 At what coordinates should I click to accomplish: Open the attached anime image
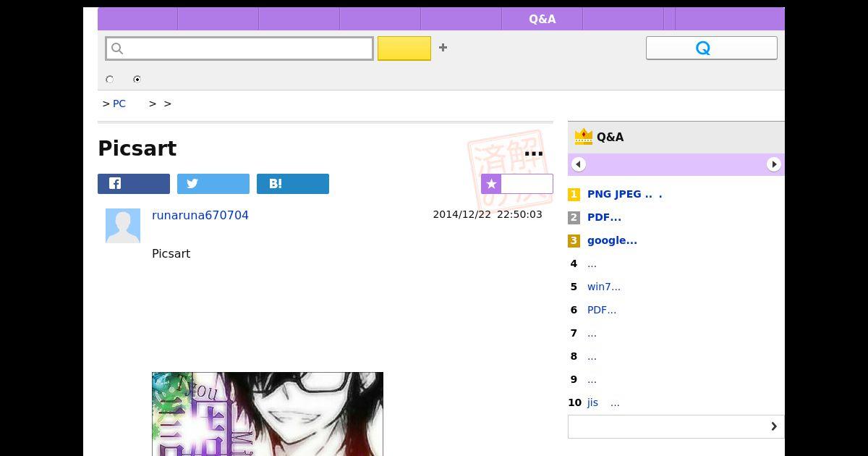tap(268, 414)
